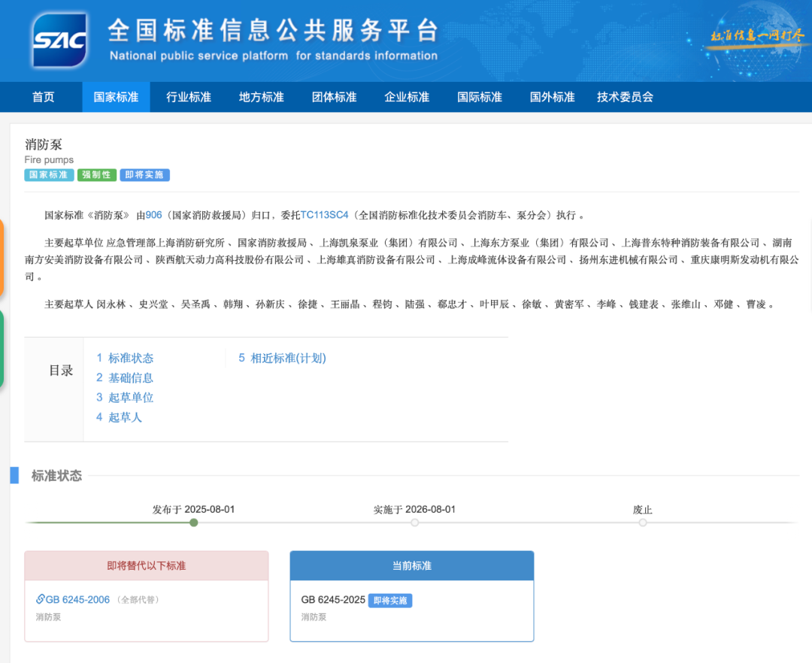Open the 地方标准 navigation tab
812x663 pixels.
pyautogui.click(x=261, y=97)
